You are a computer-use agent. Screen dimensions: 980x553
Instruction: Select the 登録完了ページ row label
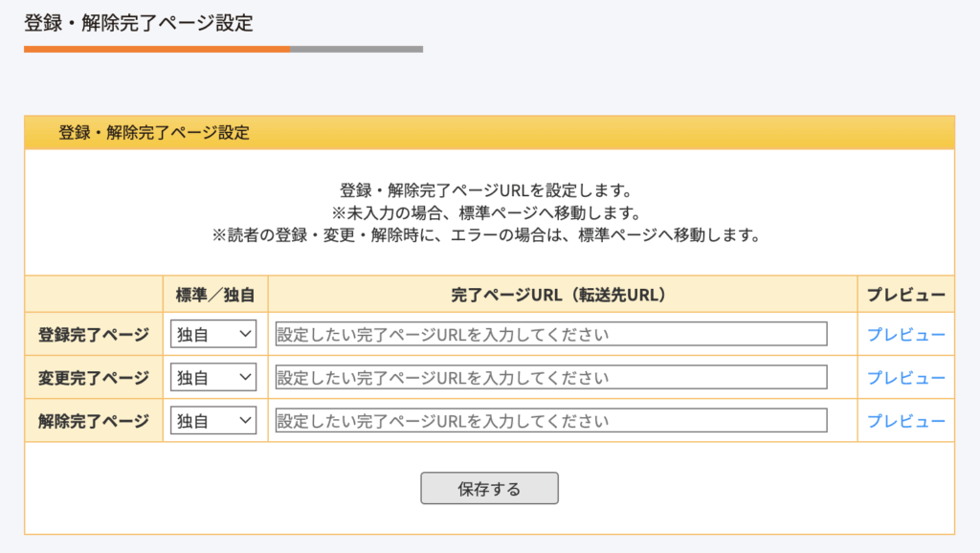click(94, 334)
